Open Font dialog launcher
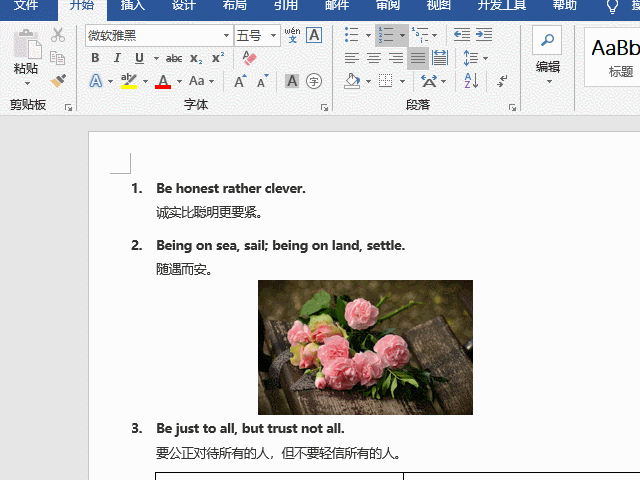 tap(324, 107)
